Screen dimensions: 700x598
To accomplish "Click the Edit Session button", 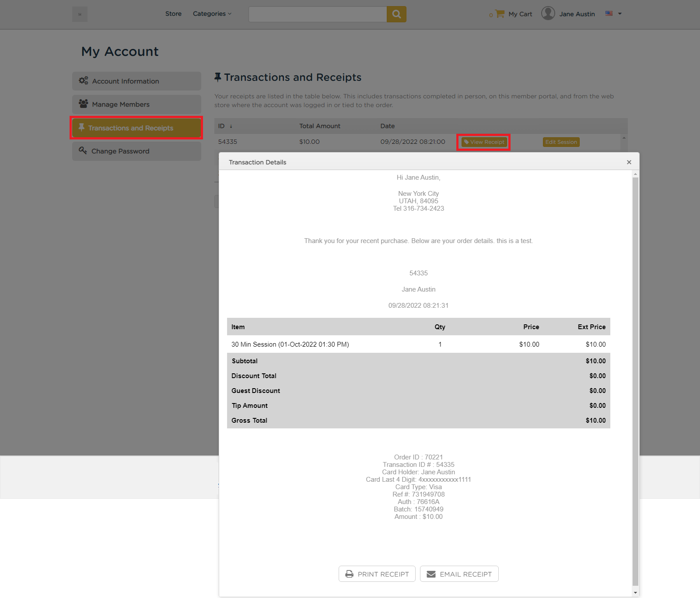I will [x=561, y=142].
